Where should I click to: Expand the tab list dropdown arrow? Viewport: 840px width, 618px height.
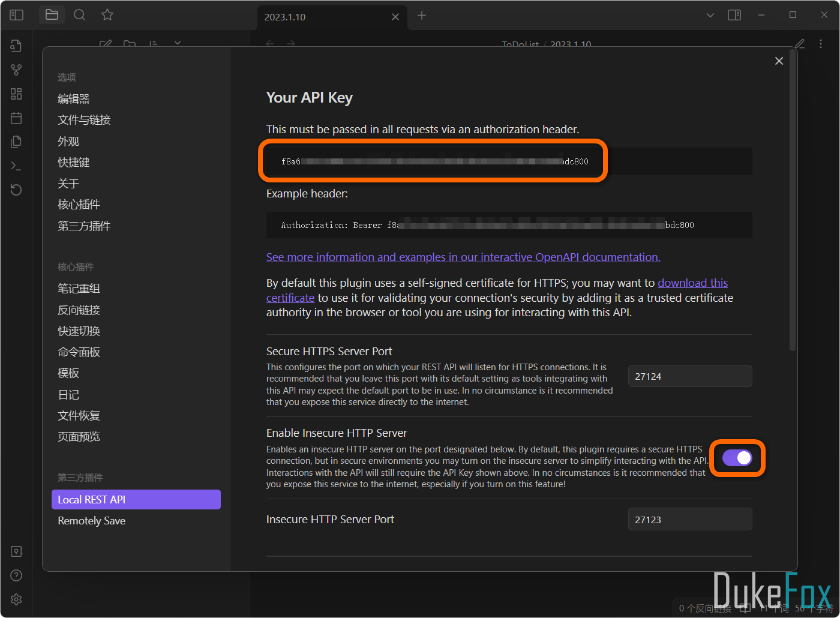(710, 16)
